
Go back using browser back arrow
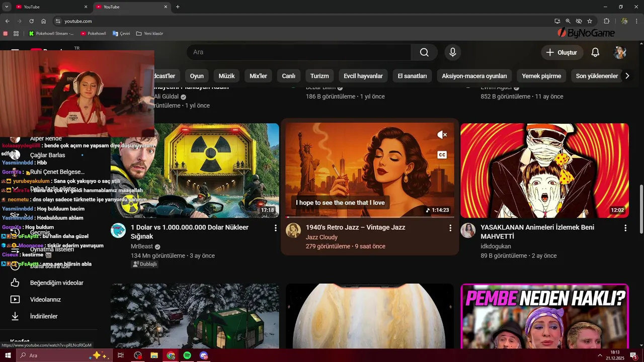pos(7,21)
